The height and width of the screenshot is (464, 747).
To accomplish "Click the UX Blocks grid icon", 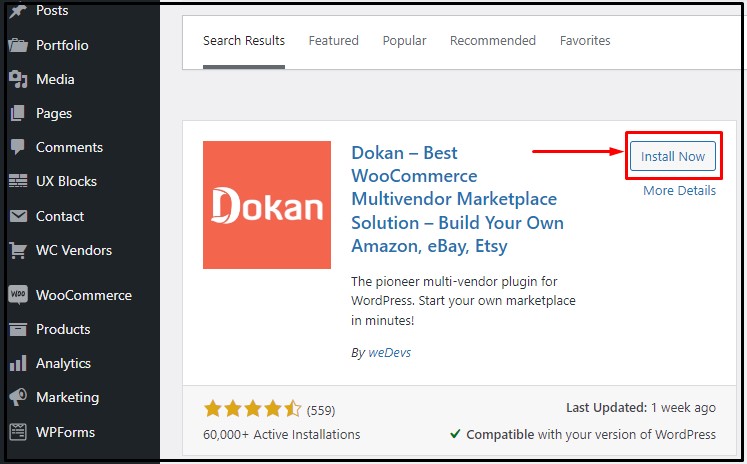I will point(18,182).
